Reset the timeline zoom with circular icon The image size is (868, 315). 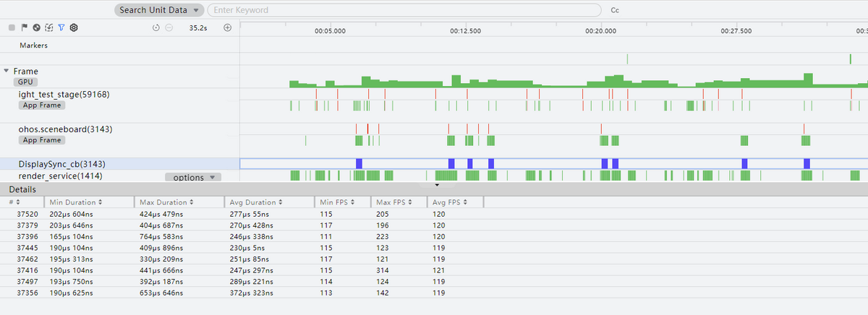click(156, 28)
